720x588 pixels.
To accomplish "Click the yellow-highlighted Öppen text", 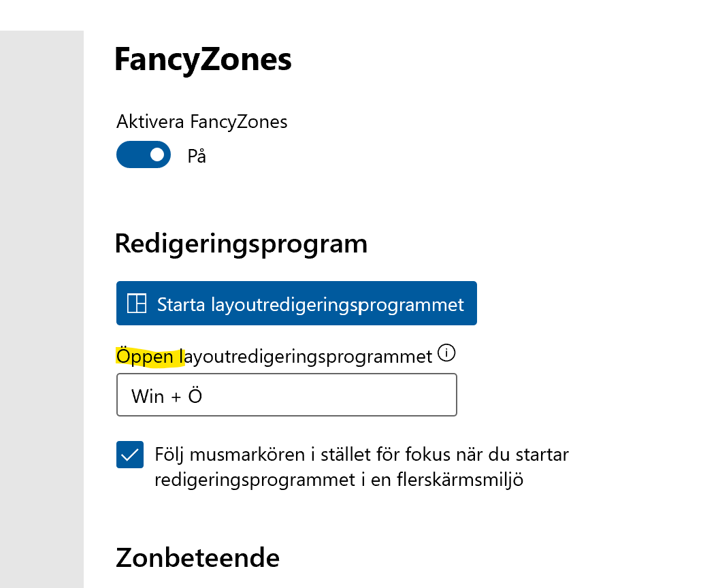I will pos(146,355).
